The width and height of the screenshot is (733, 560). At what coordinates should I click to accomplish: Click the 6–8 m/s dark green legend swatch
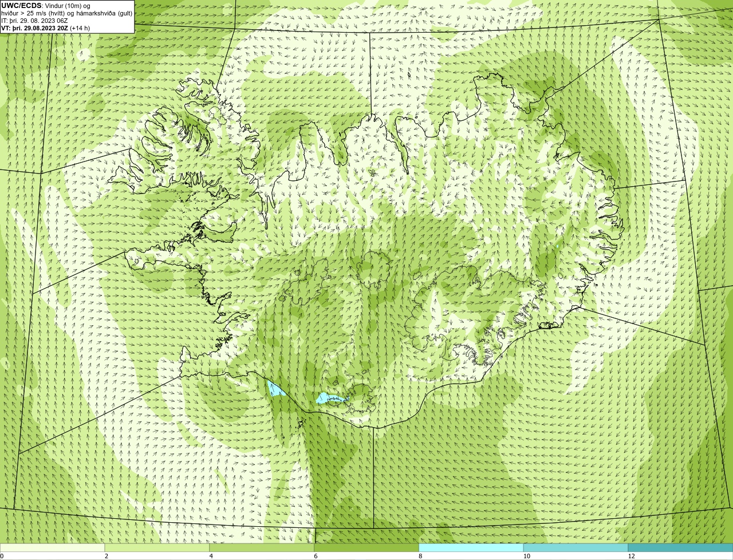coord(366,548)
